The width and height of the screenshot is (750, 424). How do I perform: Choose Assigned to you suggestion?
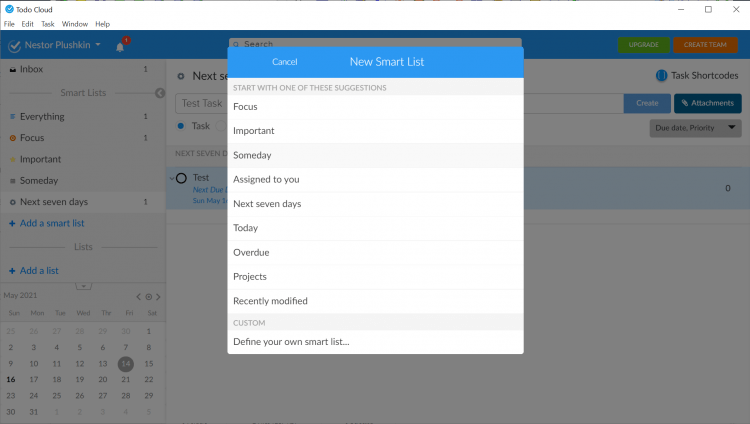point(375,179)
